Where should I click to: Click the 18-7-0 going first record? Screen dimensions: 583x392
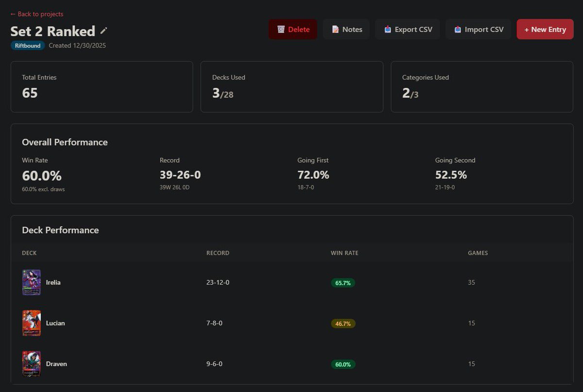[x=306, y=187]
